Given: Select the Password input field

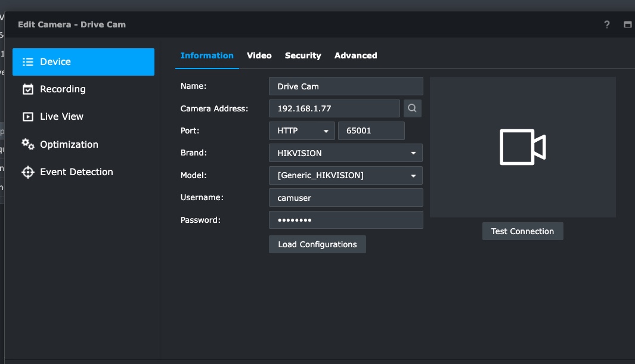Looking at the screenshot, I should [x=345, y=220].
